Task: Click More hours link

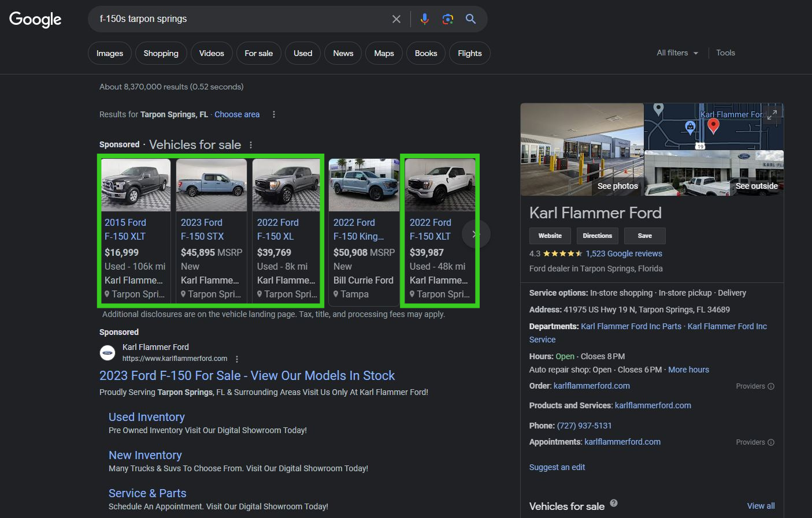Action: pyautogui.click(x=688, y=370)
